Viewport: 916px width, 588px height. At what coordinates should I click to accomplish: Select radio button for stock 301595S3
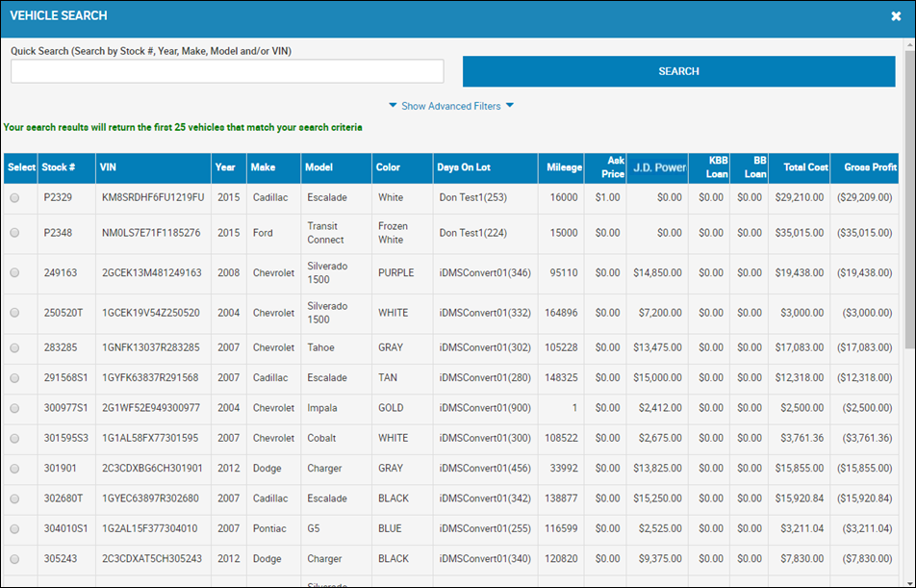(14, 439)
